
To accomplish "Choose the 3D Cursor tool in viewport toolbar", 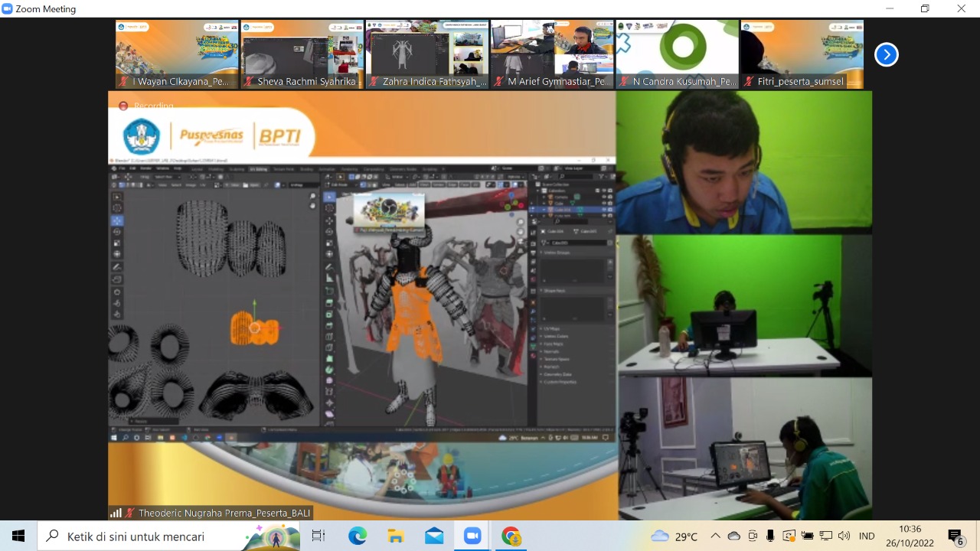I will [329, 208].
